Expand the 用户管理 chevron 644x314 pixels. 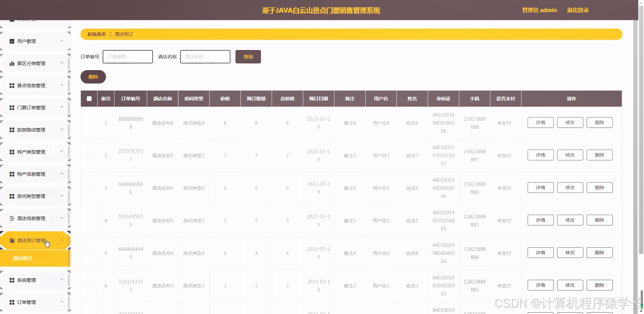(x=62, y=41)
